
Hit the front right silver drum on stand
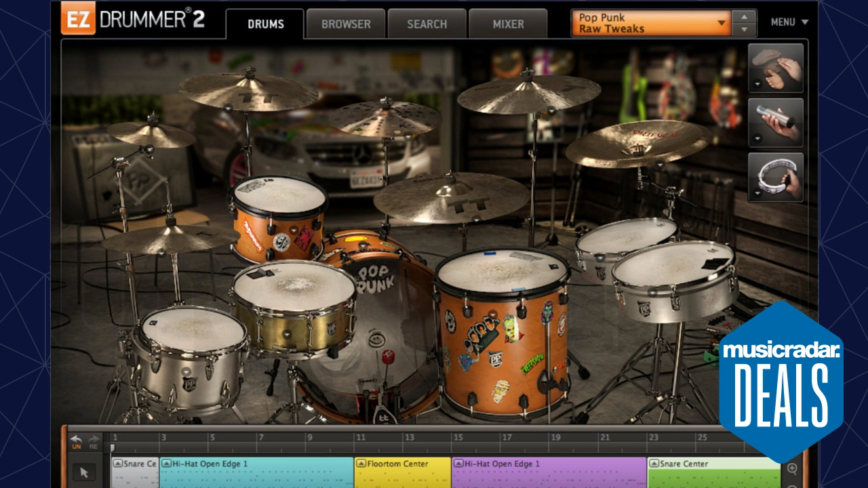[x=675, y=282]
